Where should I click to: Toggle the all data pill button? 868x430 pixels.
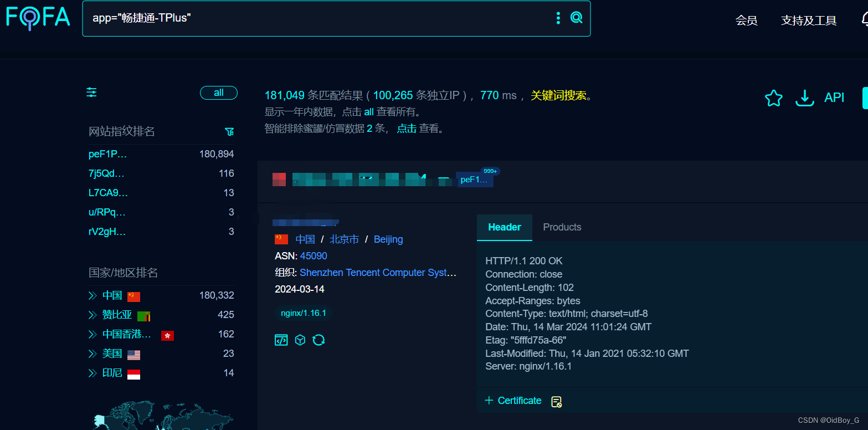tap(219, 93)
